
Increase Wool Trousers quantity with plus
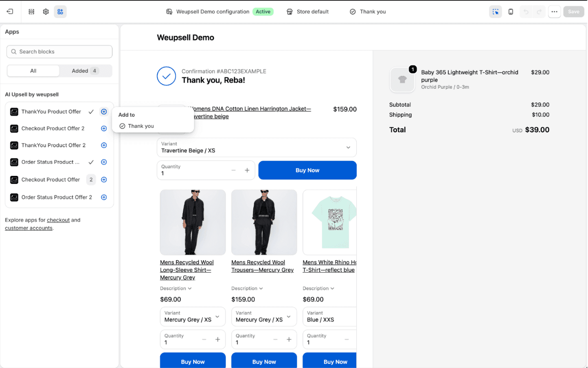[289, 340]
